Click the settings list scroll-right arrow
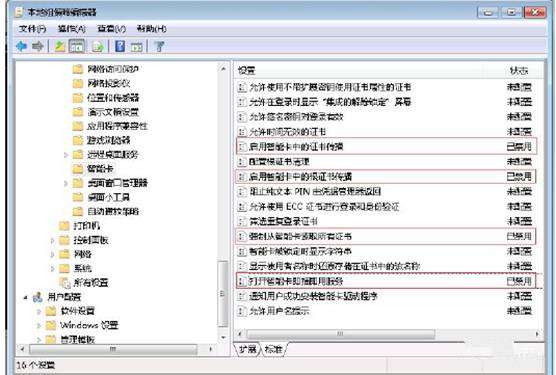The image size is (556, 375). (537, 334)
